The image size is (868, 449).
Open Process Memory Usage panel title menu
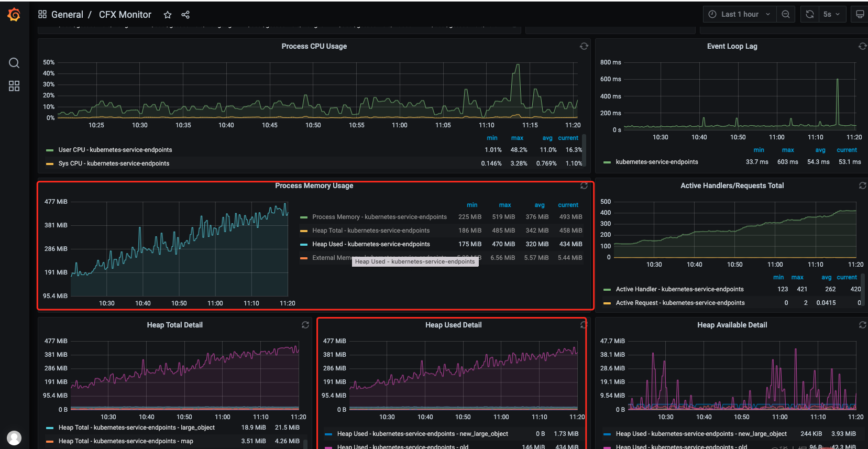click(x=314, y=185)
